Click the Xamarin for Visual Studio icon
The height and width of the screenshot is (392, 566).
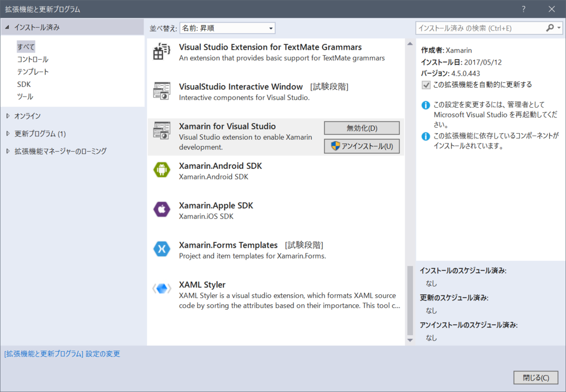[x=161, y=130]
